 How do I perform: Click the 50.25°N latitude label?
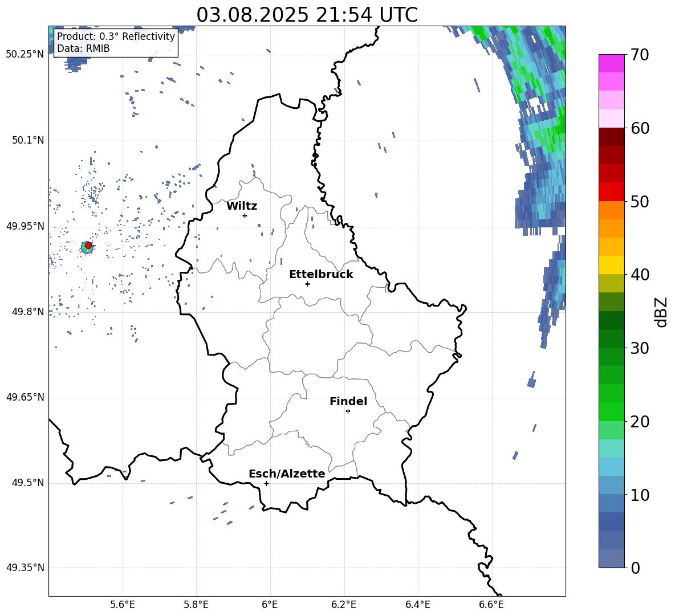pyautogui.click(x=25, y=55)
